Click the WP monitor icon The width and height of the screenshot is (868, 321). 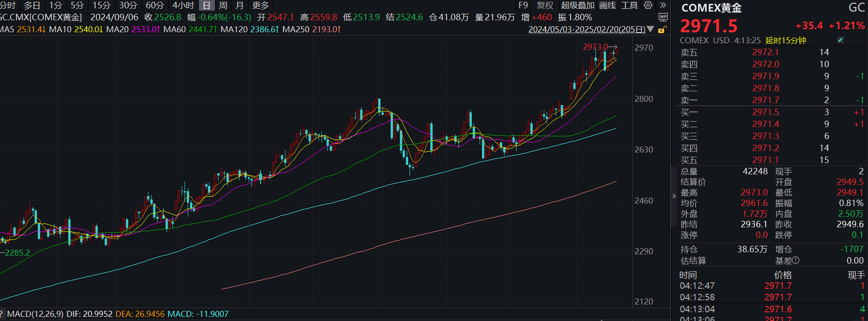[663, 18]
